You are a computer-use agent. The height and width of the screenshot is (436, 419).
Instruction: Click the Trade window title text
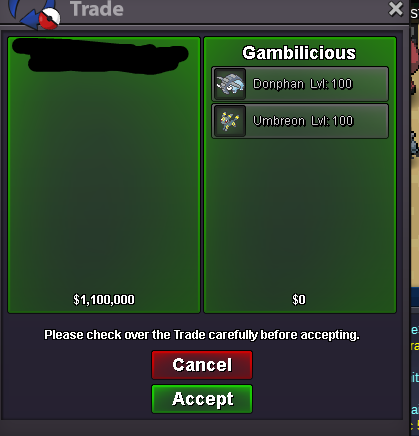97,9
